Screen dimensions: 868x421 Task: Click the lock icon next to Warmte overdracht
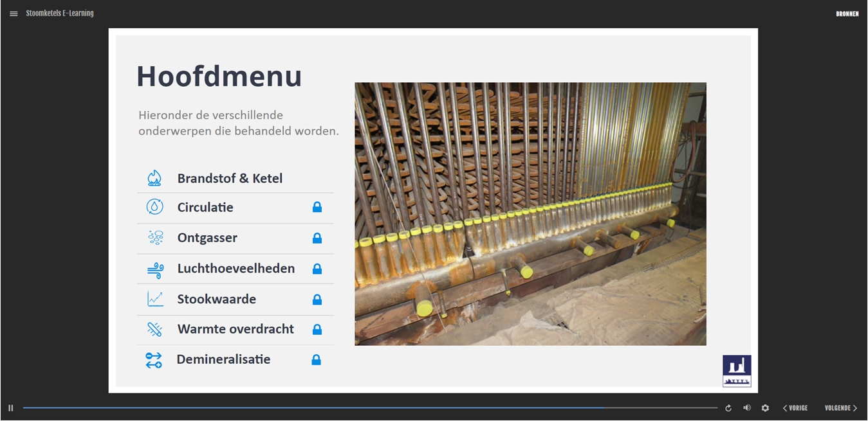[x=317, y=329]
